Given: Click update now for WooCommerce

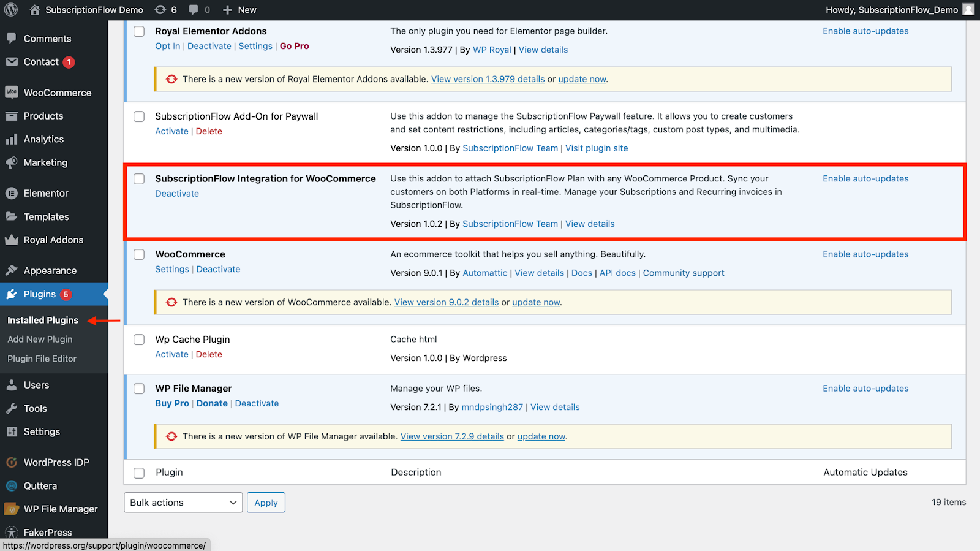Looking at the screenshot, I should click(536, 302).
